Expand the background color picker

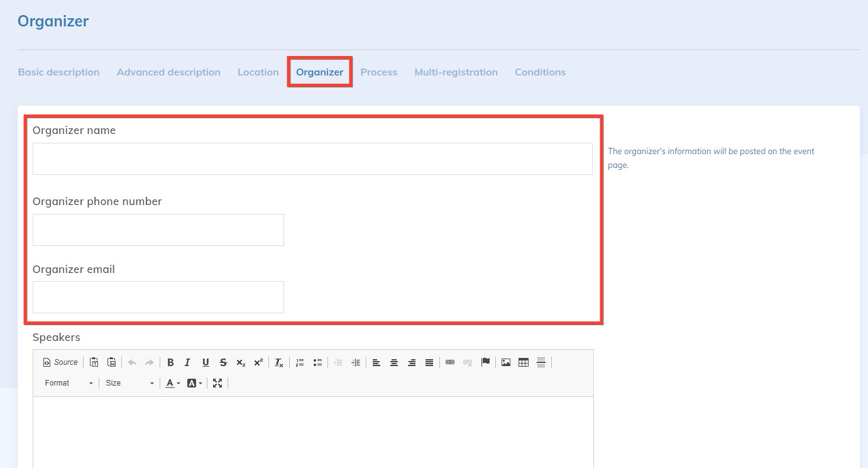click(x=195, y=383)
